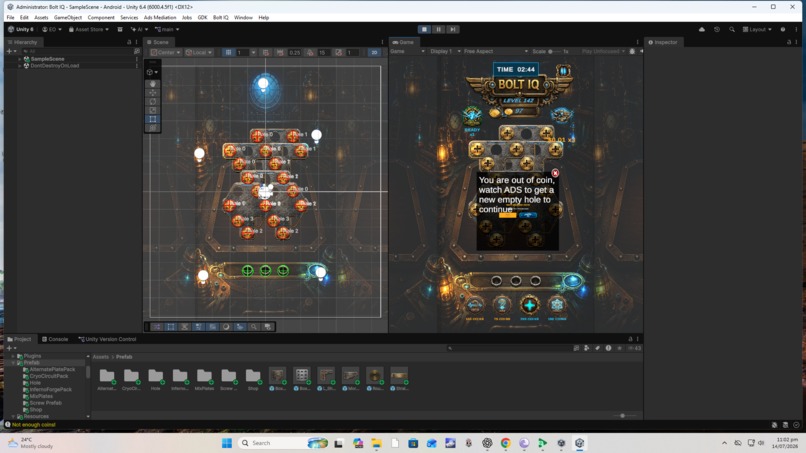Toggle the Game view Stats bug icon

(632, 51)
